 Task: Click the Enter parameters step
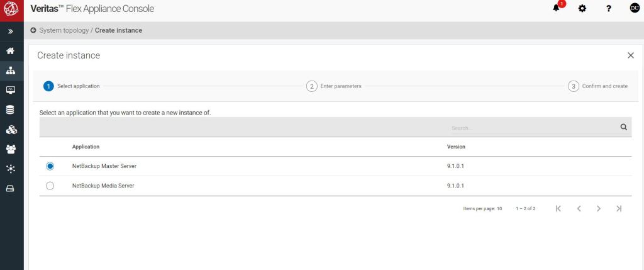[x=334, y=86]
